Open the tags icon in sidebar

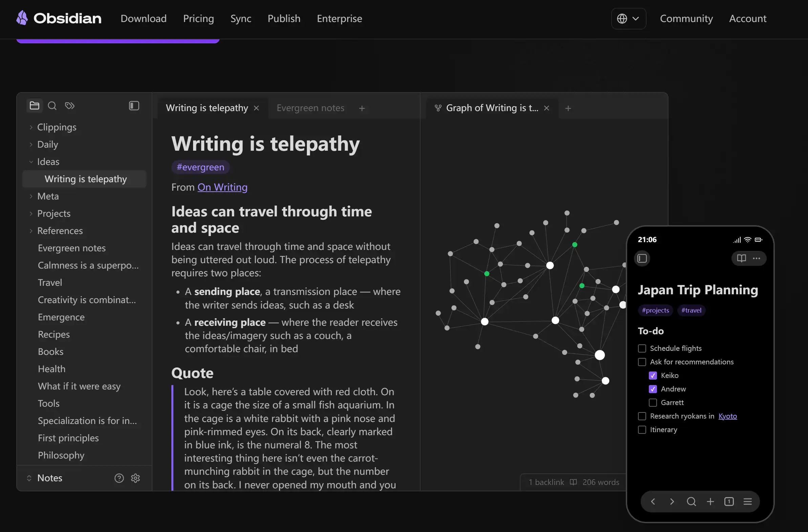[70, 106]
